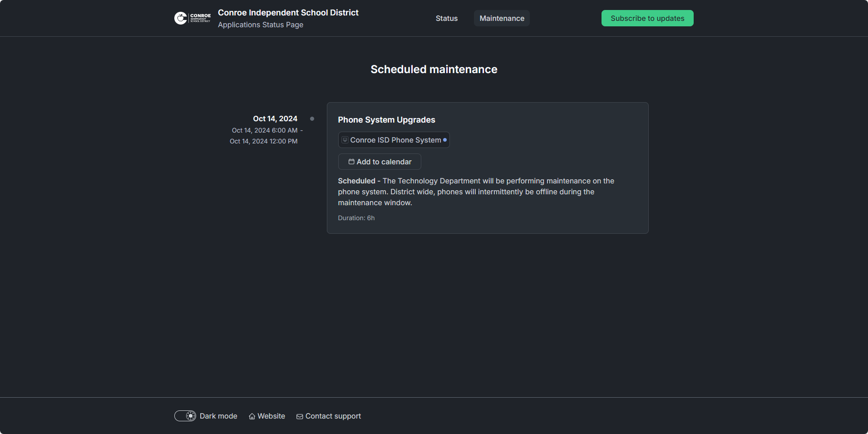Click the Conroe ISD apple logo
868x434 pixels.
[181, 18]
